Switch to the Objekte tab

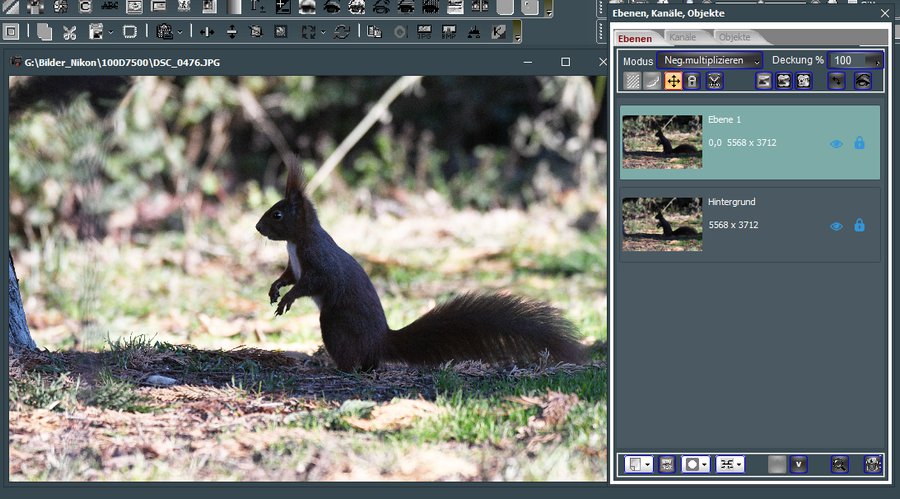click(734, 38)
